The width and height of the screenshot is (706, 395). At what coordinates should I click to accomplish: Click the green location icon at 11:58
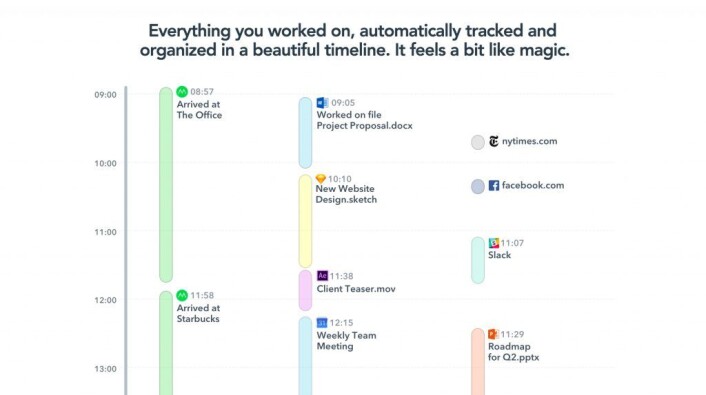pos(182,295)
